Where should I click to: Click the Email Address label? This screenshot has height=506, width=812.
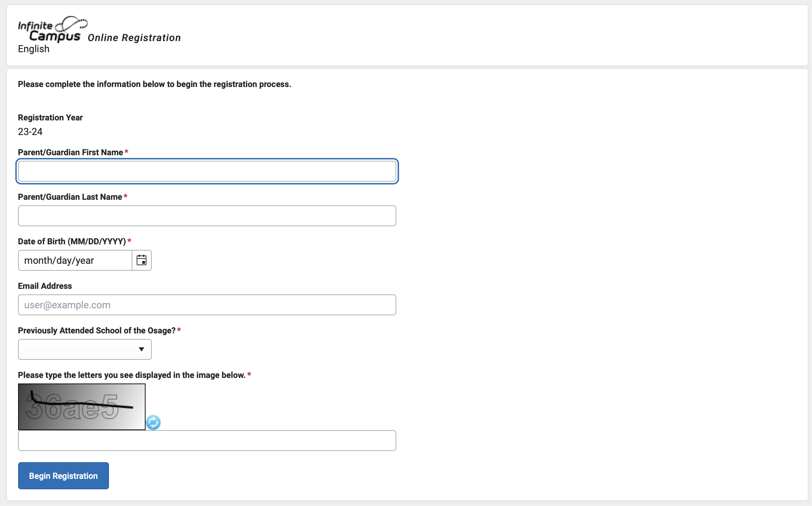pos(45,286)
